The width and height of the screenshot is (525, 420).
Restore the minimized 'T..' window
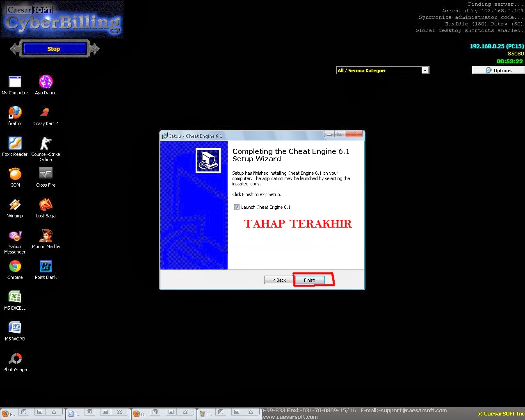[221, 412]
